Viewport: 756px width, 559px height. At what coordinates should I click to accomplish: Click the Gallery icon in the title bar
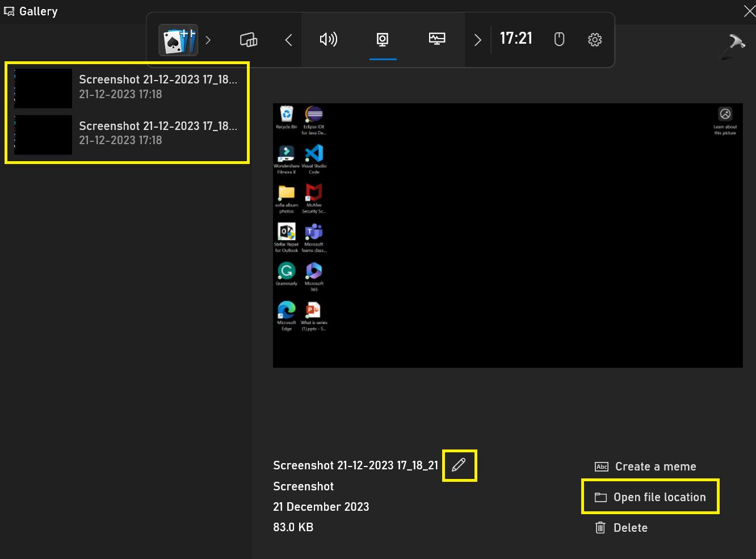tap(9, 11)
